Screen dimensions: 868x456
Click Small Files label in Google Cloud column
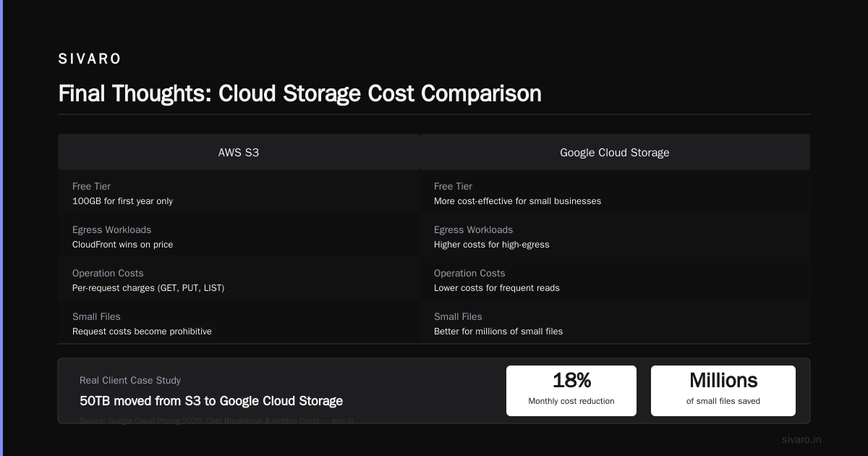pyautogui.click(x=458, y=316)
